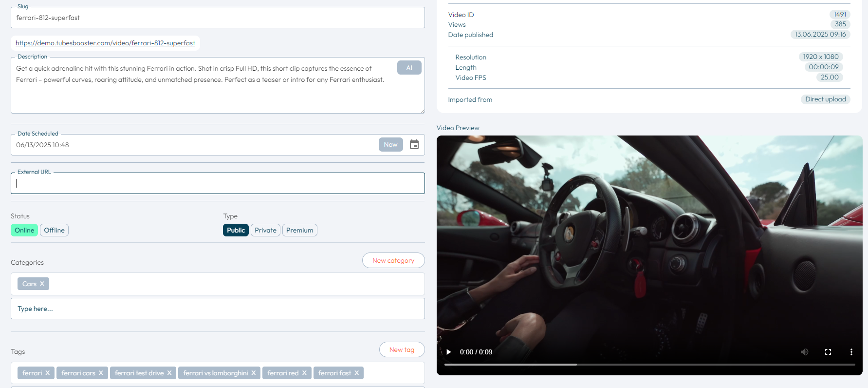Edit the Description text area
The height and width of the screenshot is (388, 868).
click(218, 85)
